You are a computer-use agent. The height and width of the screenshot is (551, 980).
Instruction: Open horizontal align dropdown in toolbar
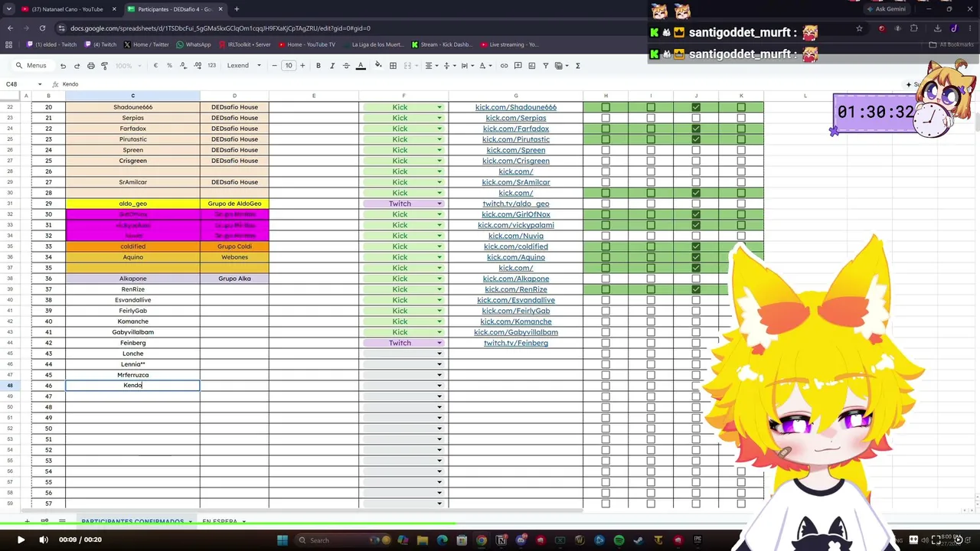click(x=431, y=66)
